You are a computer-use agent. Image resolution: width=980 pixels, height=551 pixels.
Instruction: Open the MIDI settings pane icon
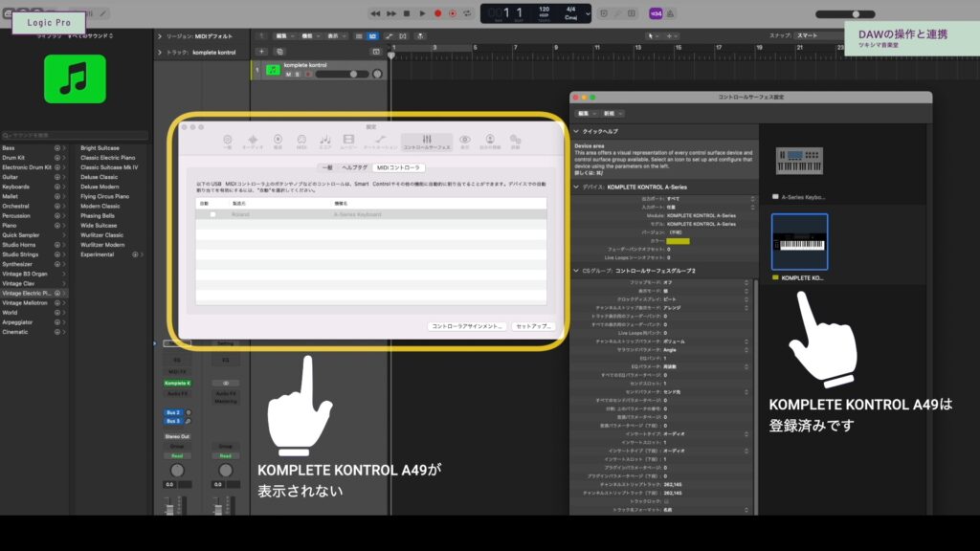(301, 142)
